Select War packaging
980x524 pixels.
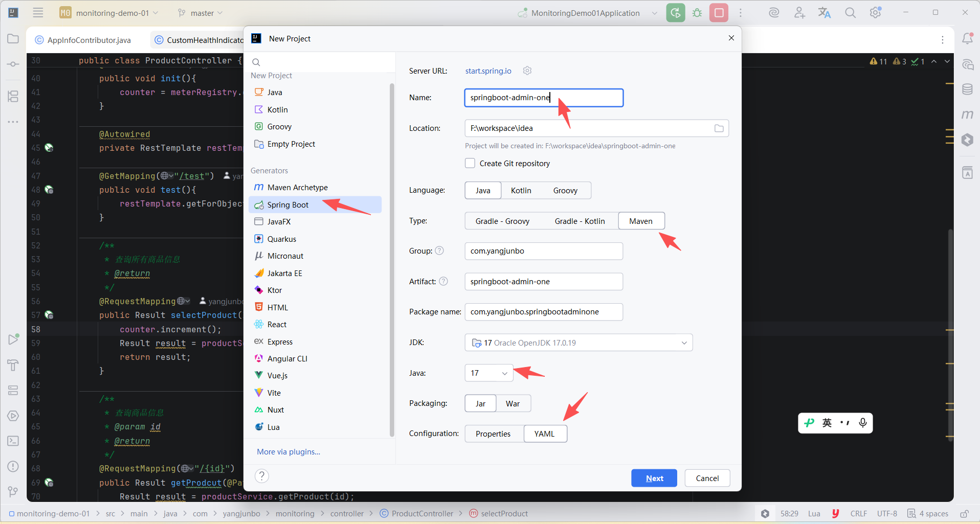click(513, 403)
